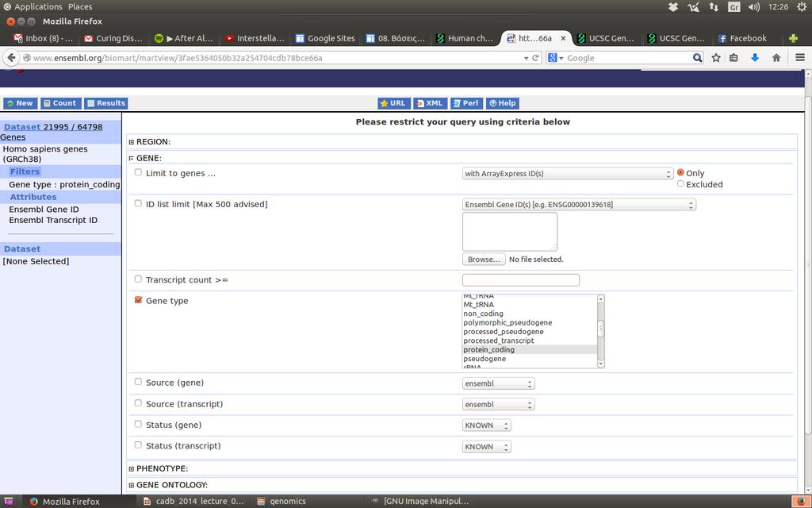Open the Results view
Viewport: 812px width, 508px height.
pos(105,103)
